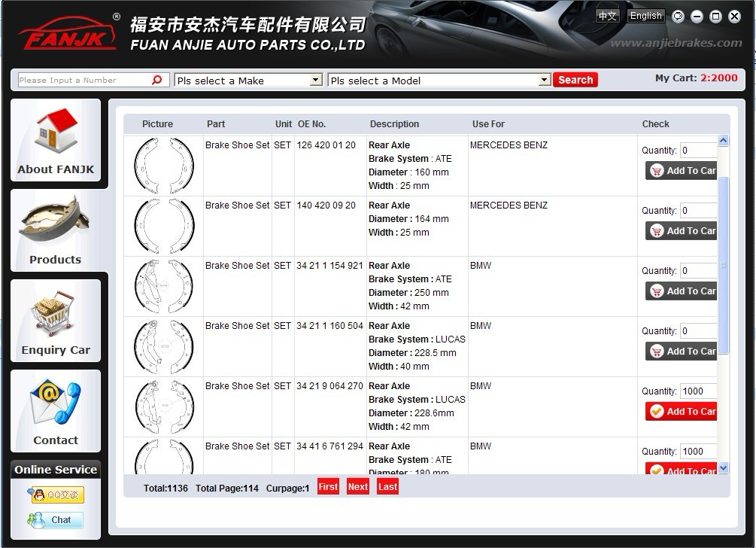Open the About FANJK house icon
The height and width of the screenshot is (548, 756).
pyautogui.click(x=56, y=131)
